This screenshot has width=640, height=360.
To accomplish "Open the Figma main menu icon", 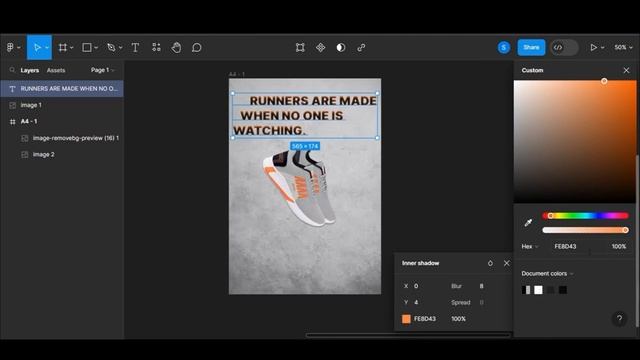I will (x=10, y=47).
